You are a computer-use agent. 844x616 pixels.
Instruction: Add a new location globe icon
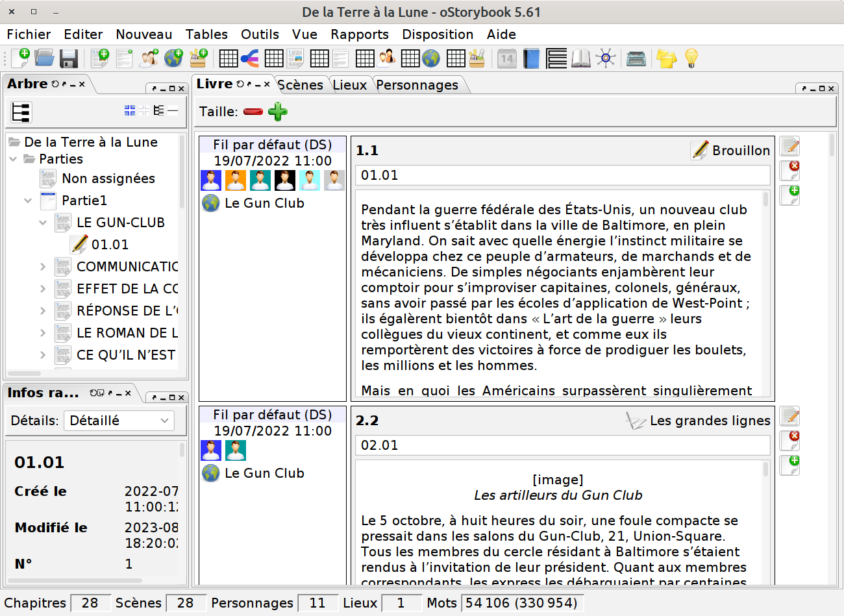(x=173, y=58)
